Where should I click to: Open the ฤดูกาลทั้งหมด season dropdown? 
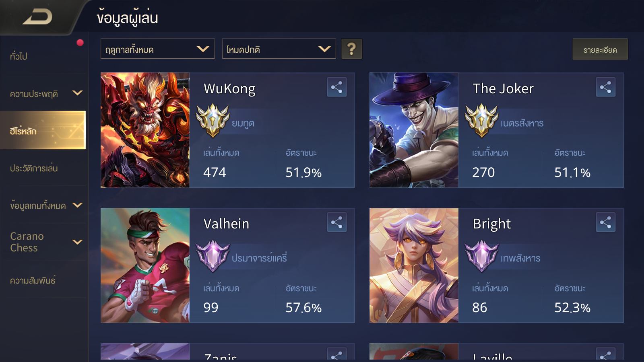tap(158, 49)
